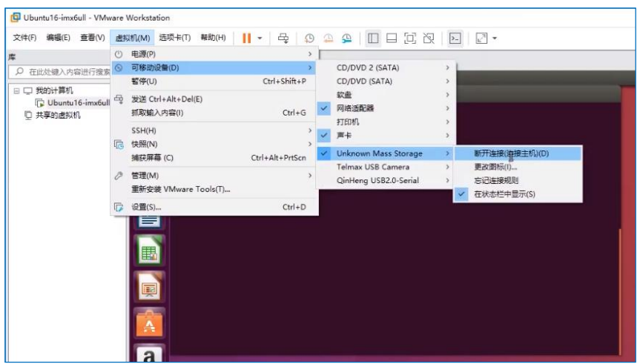This screenshot has height=364, width=640.
Task: Expand CD/DVD 2 (SATA) device submenu
Action: (x=386, y=67)
